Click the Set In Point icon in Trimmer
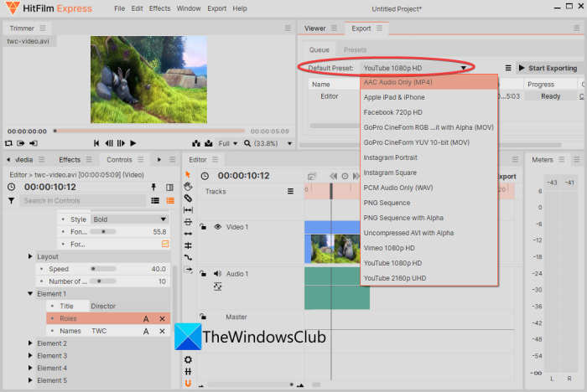The image size is (587, 392). pos(21,143)
